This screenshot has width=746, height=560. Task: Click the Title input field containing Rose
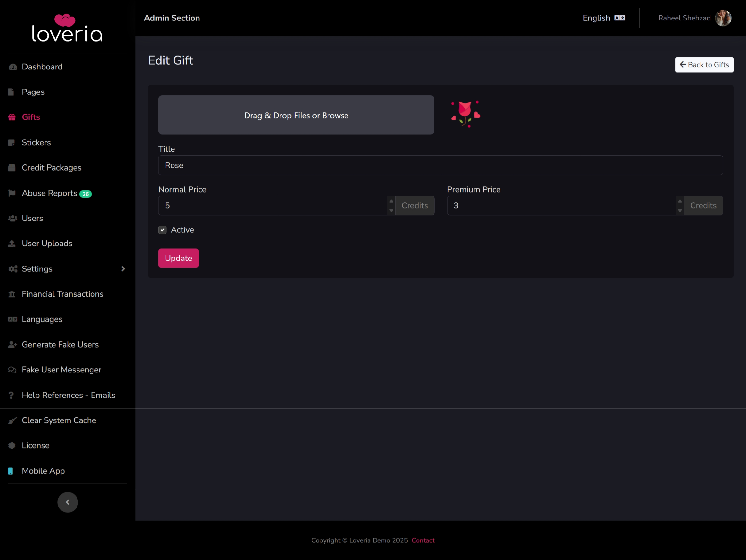(x=441, y=165)
